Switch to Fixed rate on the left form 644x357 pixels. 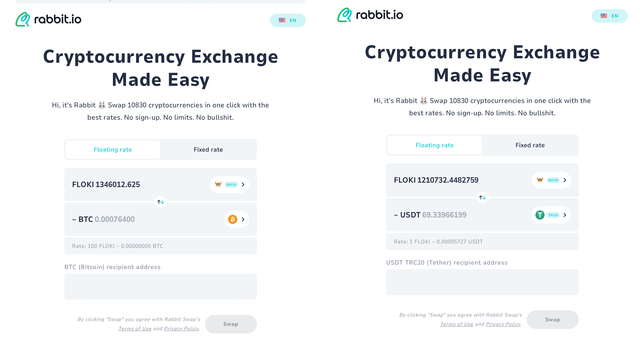208,149
